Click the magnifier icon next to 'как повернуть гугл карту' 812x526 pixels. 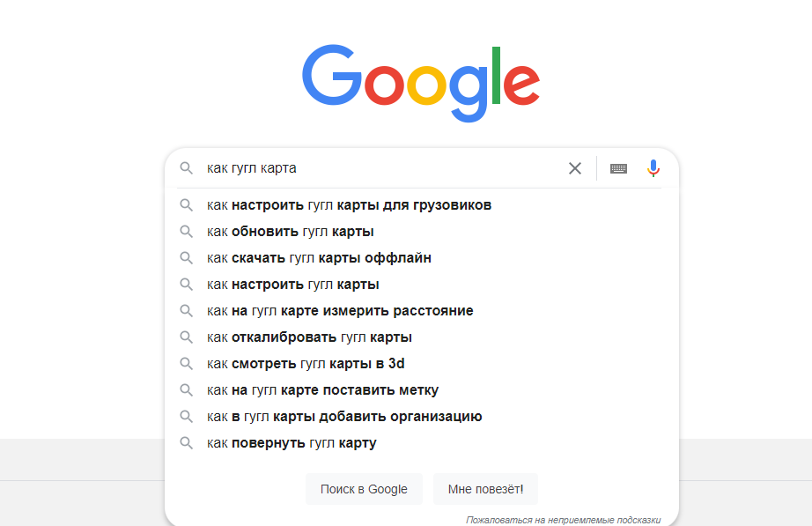coord(186,442)
